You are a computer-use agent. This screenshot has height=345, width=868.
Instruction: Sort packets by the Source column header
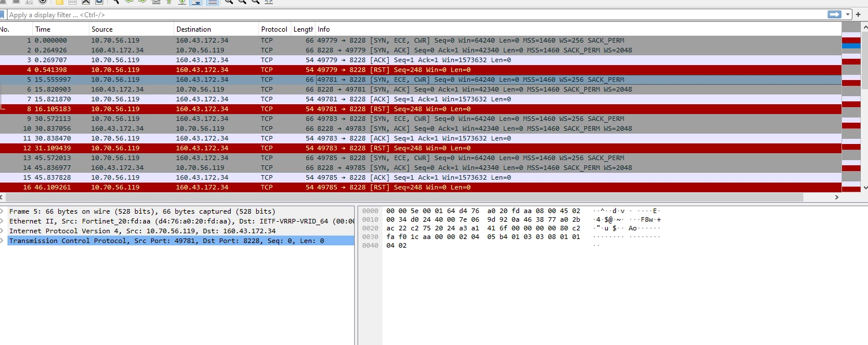[131, 29]
